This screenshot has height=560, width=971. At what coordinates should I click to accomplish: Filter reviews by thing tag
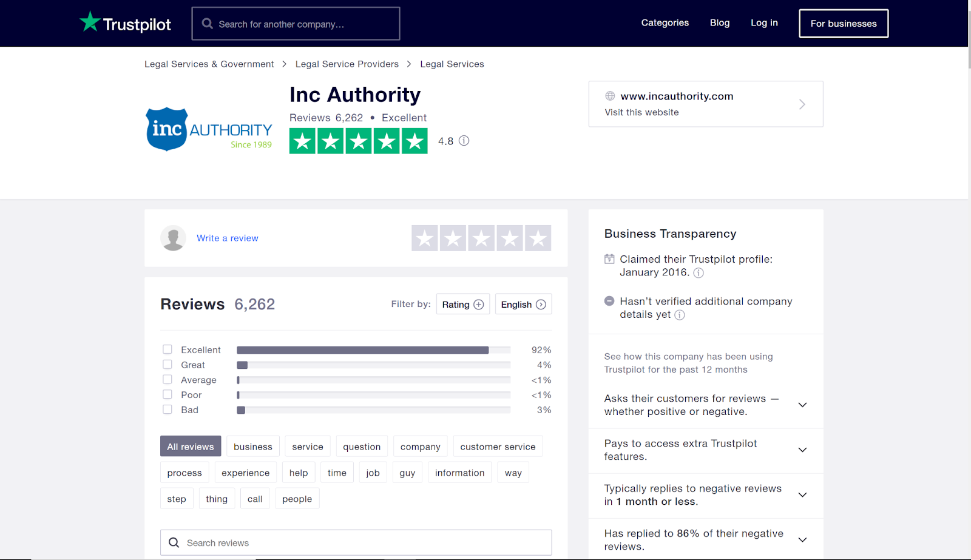pos(217,499)
